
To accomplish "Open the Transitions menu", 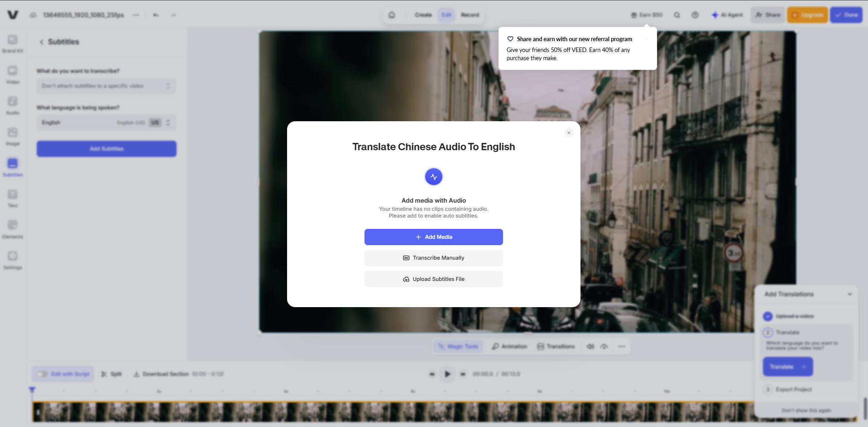I will pos(556,346).
